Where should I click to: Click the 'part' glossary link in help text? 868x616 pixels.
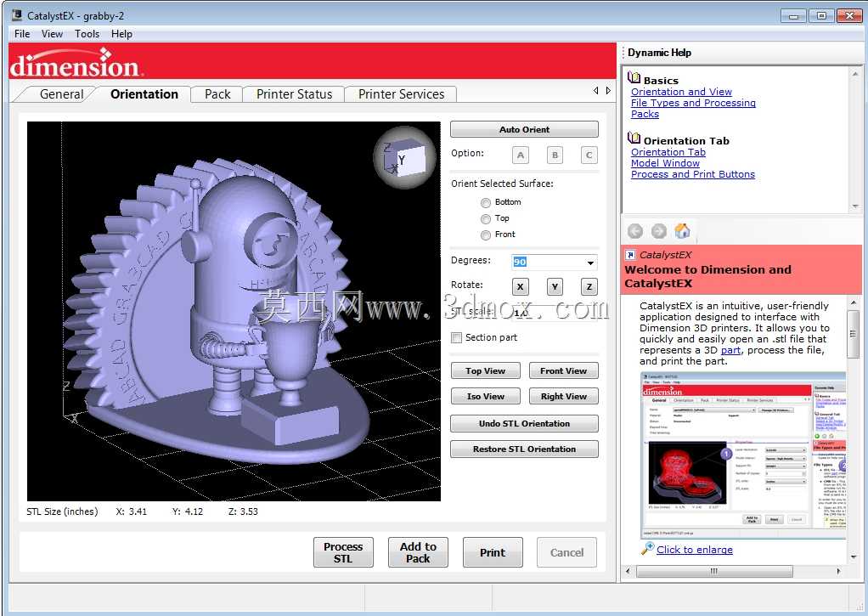(x=730, y=350)
